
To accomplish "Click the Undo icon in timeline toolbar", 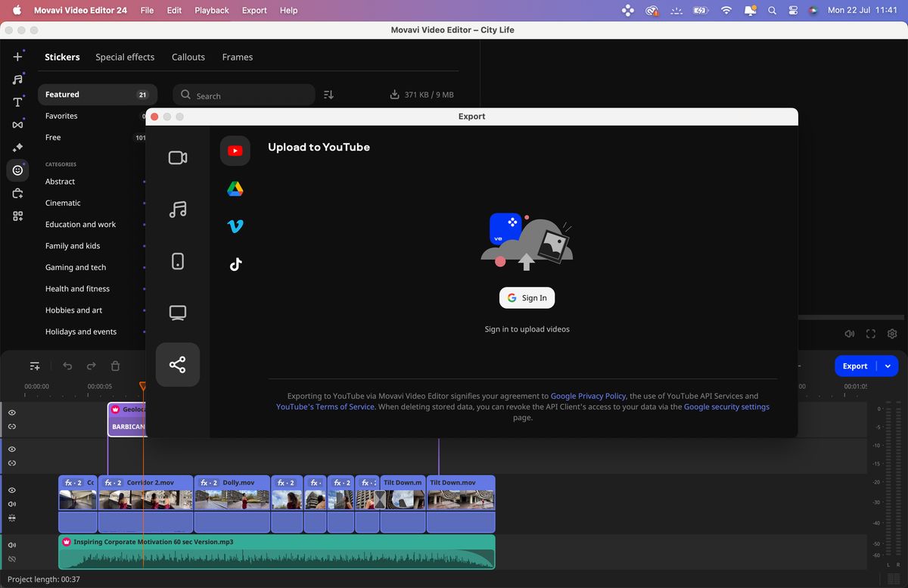I will [67, 366].
